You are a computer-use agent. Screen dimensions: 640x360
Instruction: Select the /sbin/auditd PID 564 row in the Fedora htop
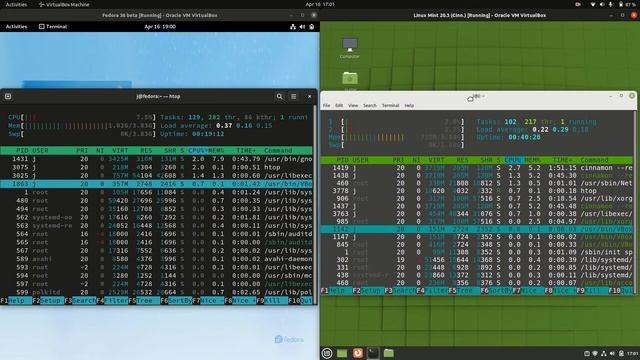click(x=156, y=234)
